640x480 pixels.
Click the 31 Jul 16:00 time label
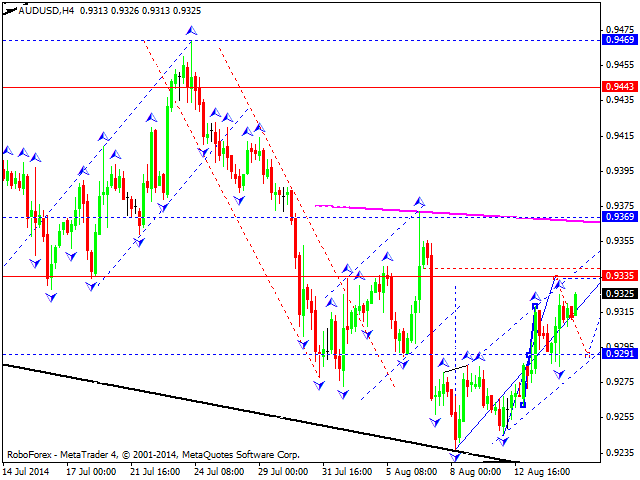tap(347, 472)
